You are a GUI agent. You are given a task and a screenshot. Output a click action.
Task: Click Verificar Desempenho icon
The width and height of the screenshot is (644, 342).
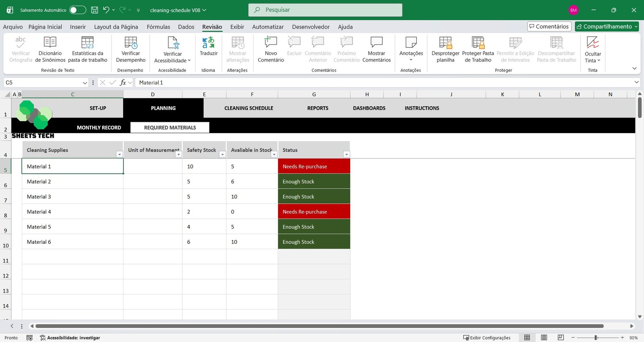pos(130,43)
